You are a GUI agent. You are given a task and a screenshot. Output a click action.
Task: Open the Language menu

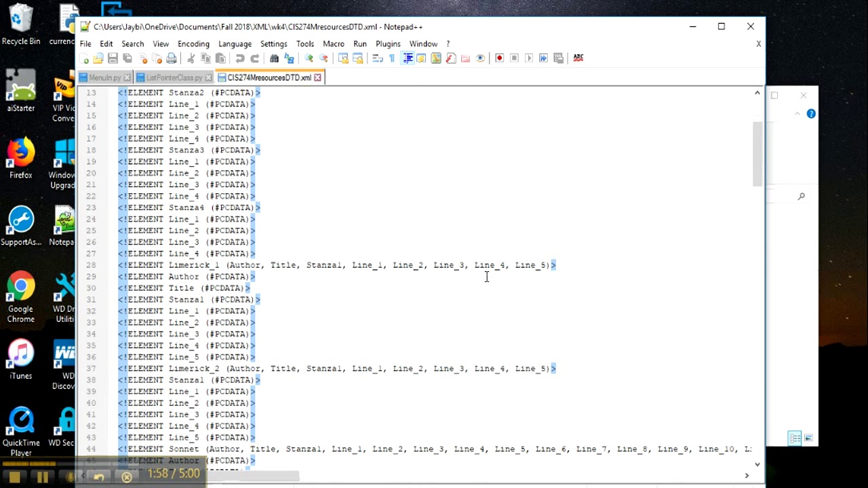(235, 43)
